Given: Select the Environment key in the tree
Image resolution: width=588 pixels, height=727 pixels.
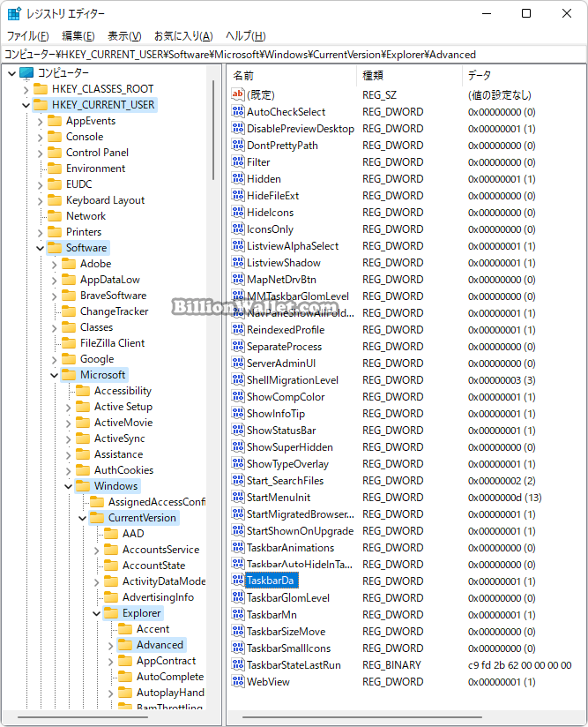Looking at the screenshot, I should click(x=95, y=169).
